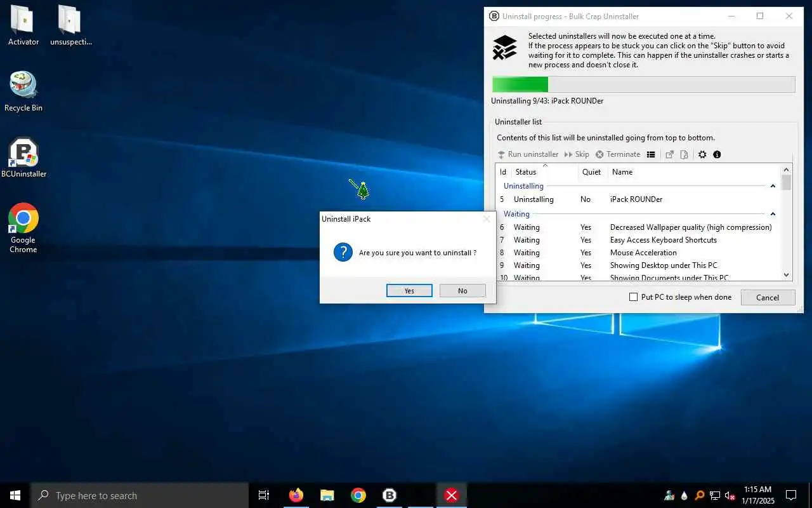812x508 pixels.
Task: Click the document properties toolbar icon
Action: click(684, 154)
